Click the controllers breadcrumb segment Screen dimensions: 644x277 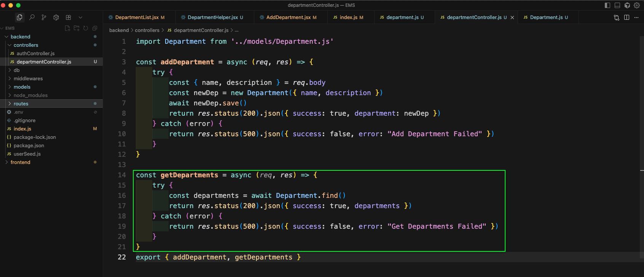coord(147,30)
